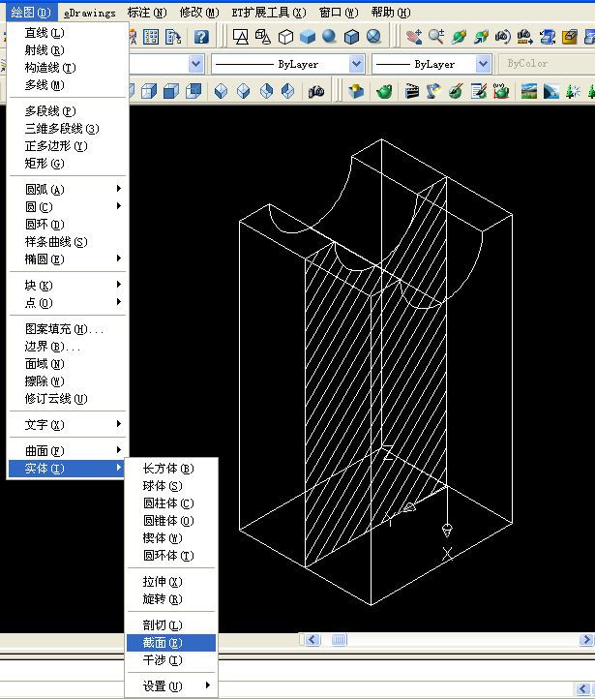Toggle the Front Clip yellow box icon

click(x=570, y=37)
